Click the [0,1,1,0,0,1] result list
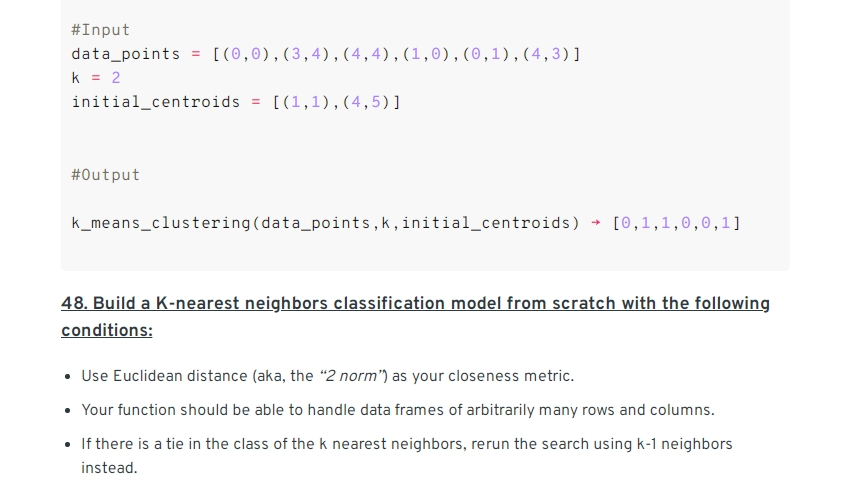Screen dimensions: 851x486 coord(676,223)
